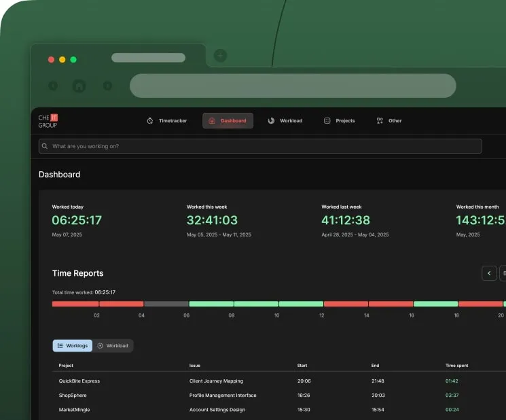Click the Project column header
This screenshot has height=420, width=506.
66,366
